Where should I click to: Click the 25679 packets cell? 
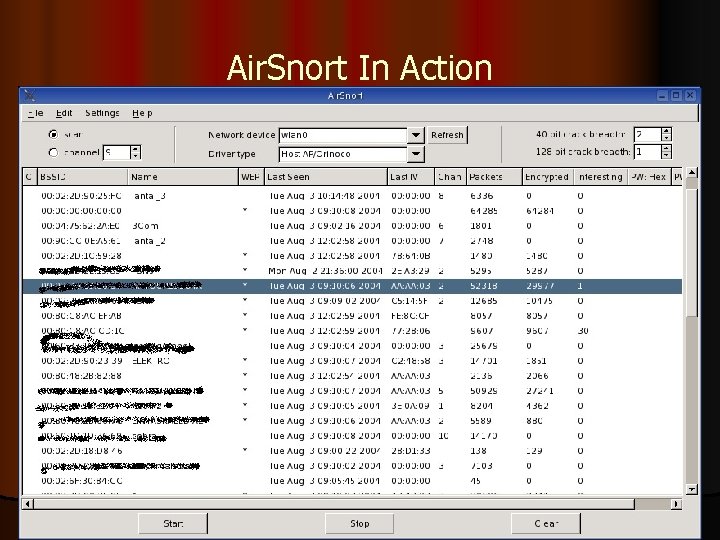[x=484, y=346]
